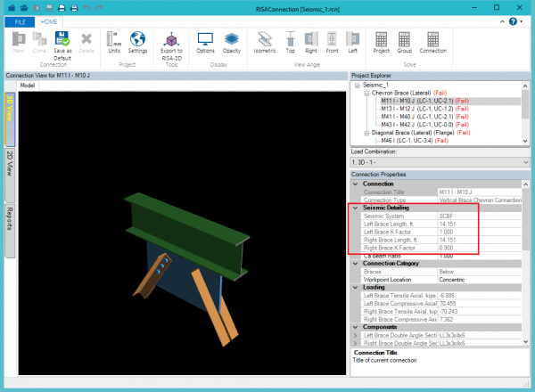Edit Left Brace Length value
This screenshot has width=535, height=392.
coord(480,224)
